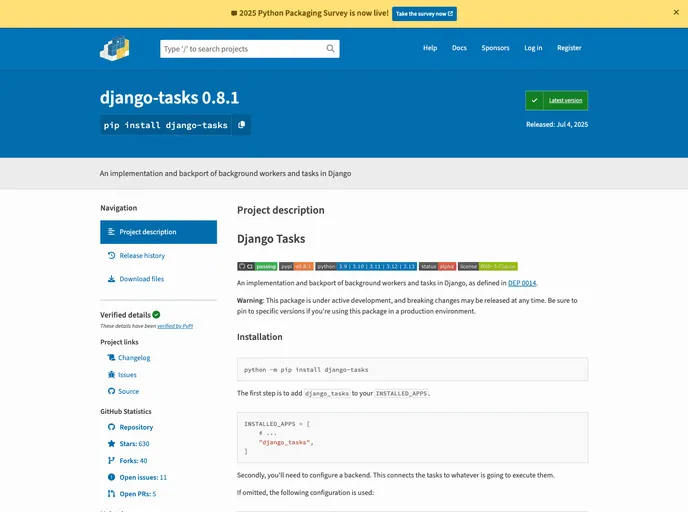Click the Django Tasks heading
Image resolution: width=688 pixels, height=512 pixels.
point(271,239)
